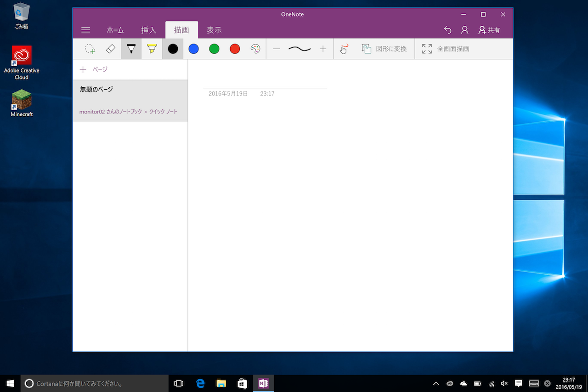Click the pen stroke thickness preview
The height and width of the screenshot is (392, 588).
[x=300, y=49]
